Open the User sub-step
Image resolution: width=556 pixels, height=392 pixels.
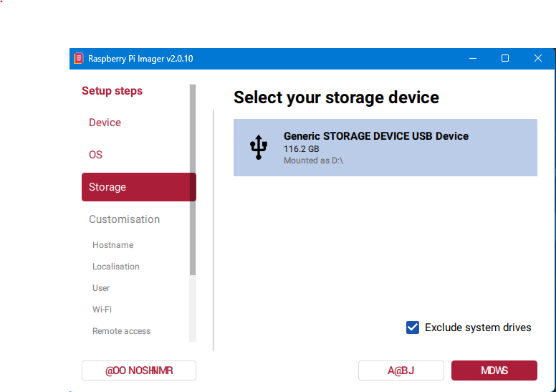click(x=101, y=288)
